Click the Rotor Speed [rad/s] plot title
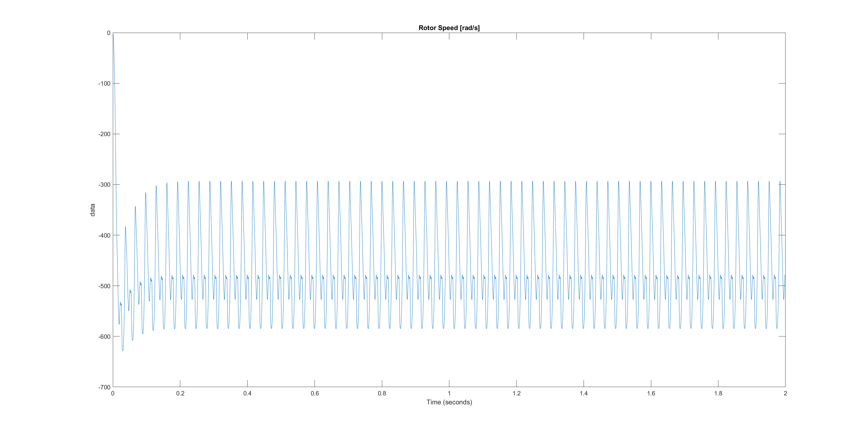 tap(449, 28)
